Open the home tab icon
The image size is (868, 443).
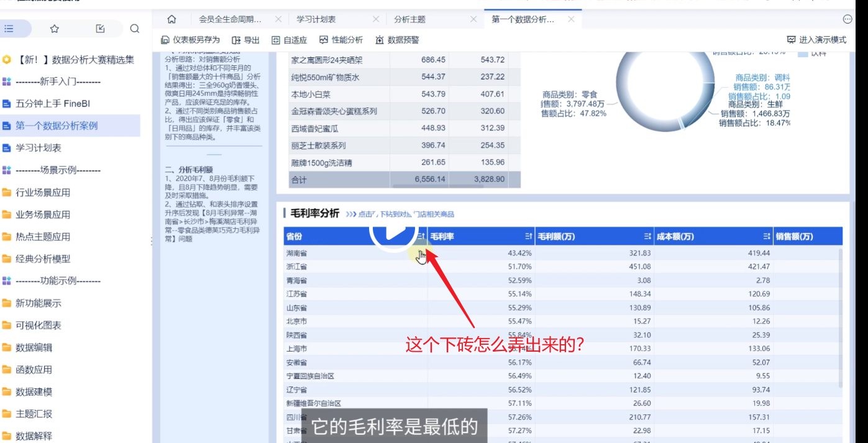[x=171, y=19]
